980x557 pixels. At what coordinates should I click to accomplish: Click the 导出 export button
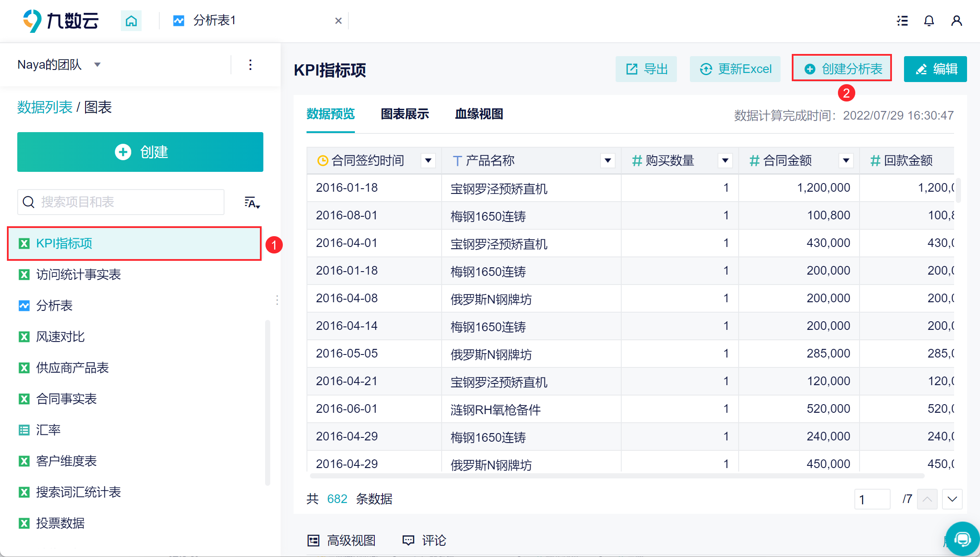coord(646,69)
